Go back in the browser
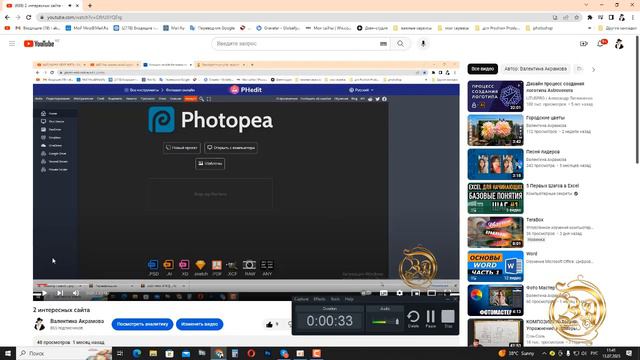The width and height of the screenshot is (640, 360). 7,18
